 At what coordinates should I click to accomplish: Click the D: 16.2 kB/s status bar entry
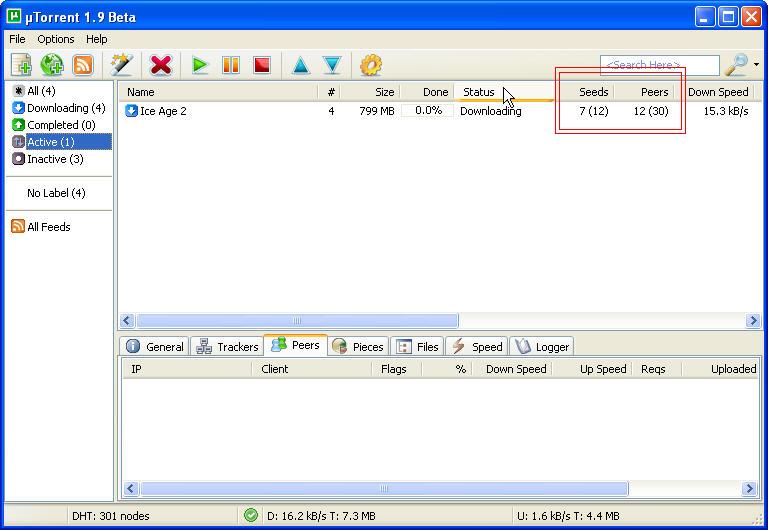click(x=321, y=516)
